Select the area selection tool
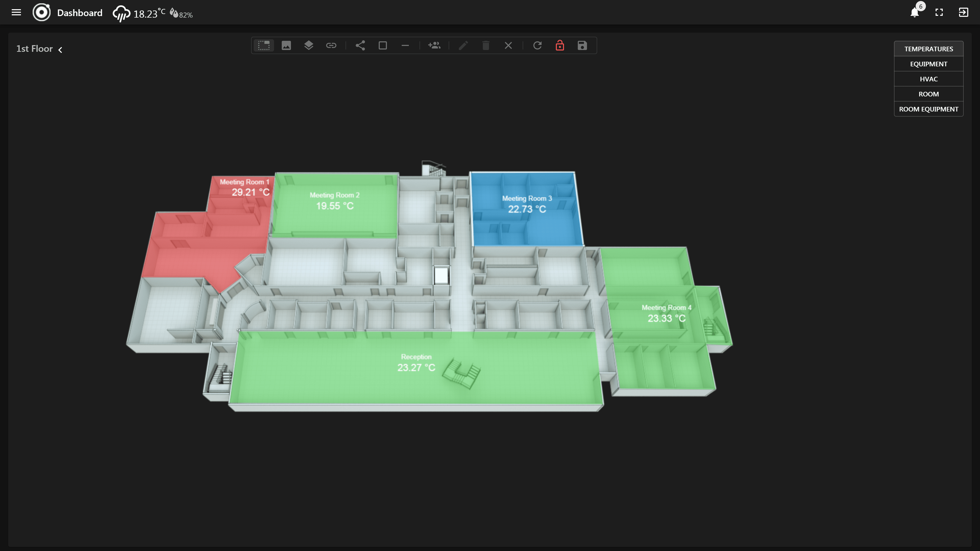The width and height of the screenshot is (980, 551). (x=264, y=46)
